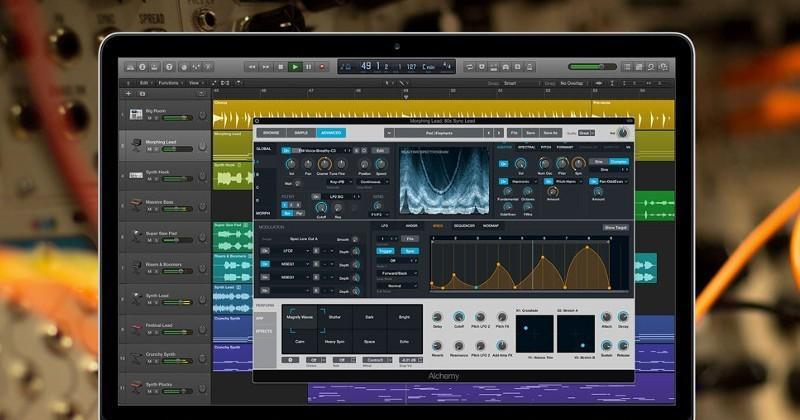Toggle the Trigger button in MSEG panel

385,251
